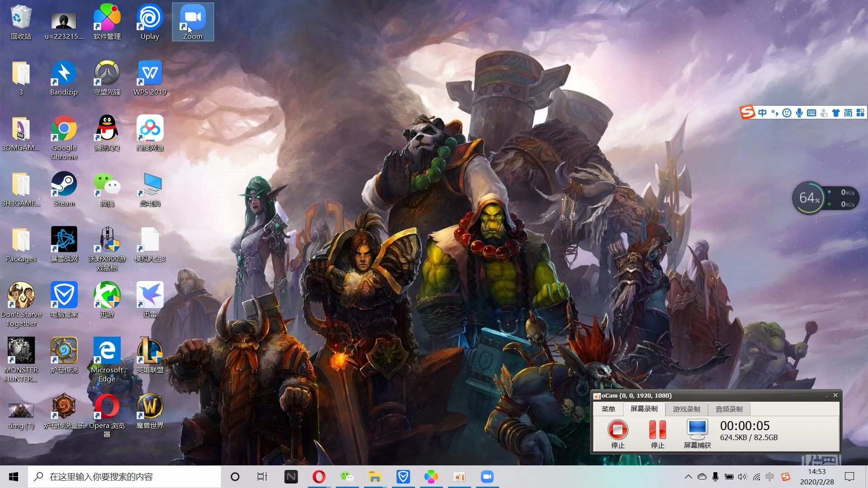Image resolution: width=868 pixels, height=488 pixels.
Task: Open Task View on taskbar
Action: 262,477
